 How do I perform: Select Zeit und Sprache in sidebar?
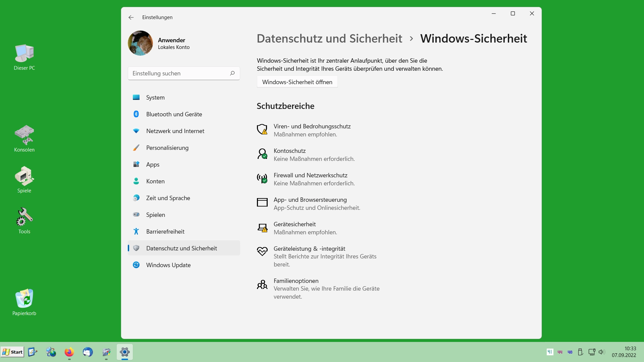184,198
